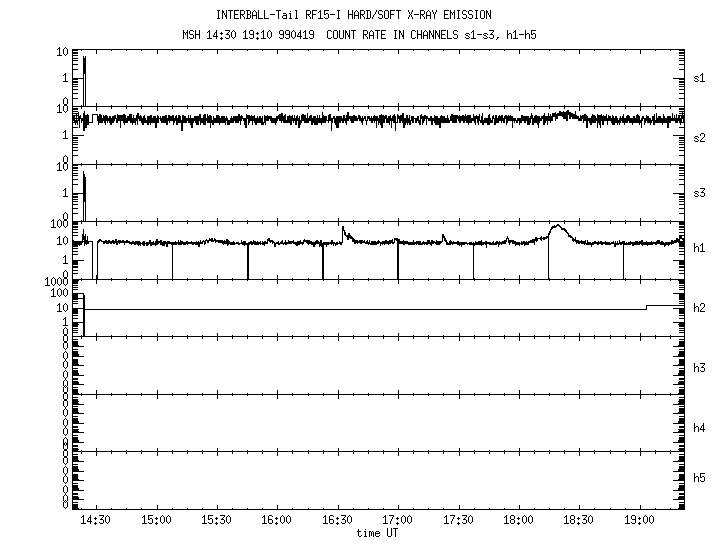Click the h3 channel label
The image size is (720, 550).
tap(700, 368)
